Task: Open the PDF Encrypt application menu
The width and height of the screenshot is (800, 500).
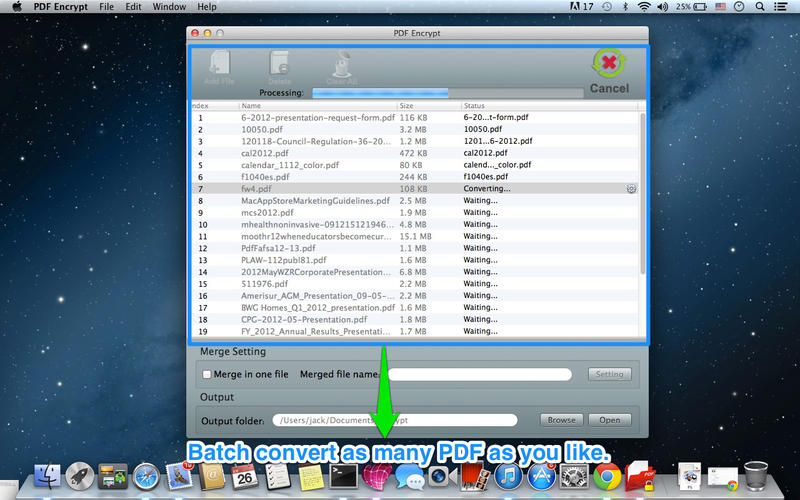Action: pyautogui.click(x=61, y=7)
